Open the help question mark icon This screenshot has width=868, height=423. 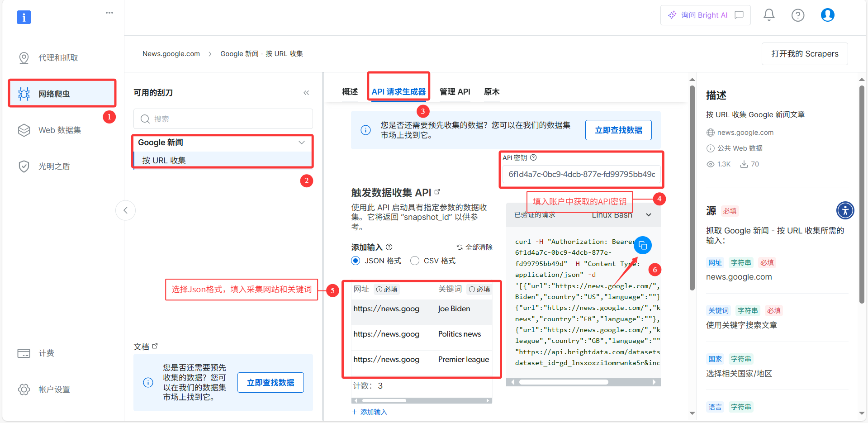[798, 15]
